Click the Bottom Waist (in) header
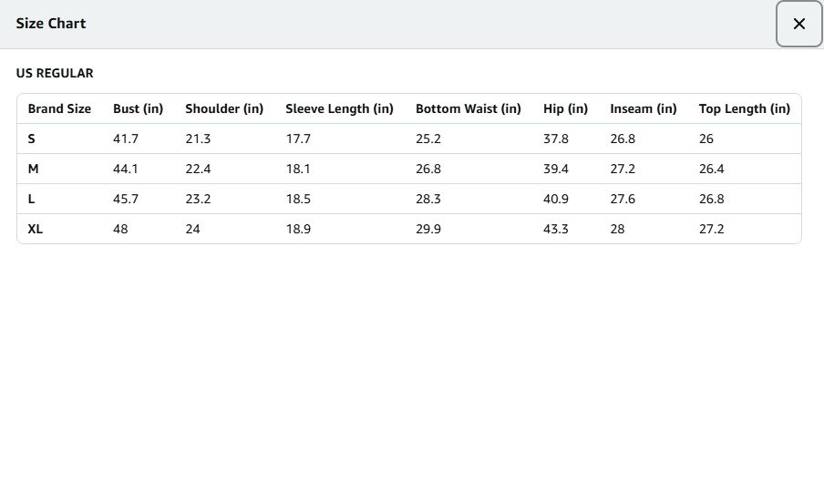The image size is (824, 504). [468, 108]
